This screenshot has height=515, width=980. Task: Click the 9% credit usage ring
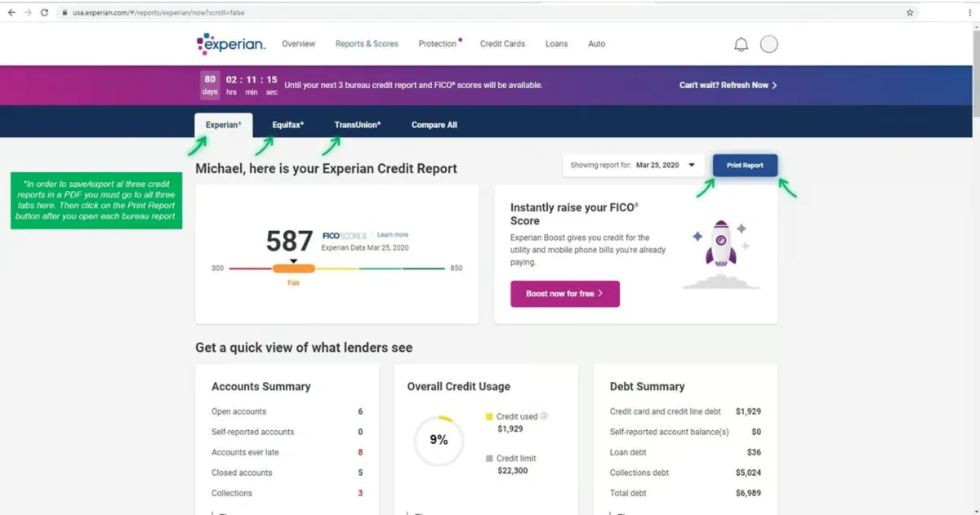point(439,440)
